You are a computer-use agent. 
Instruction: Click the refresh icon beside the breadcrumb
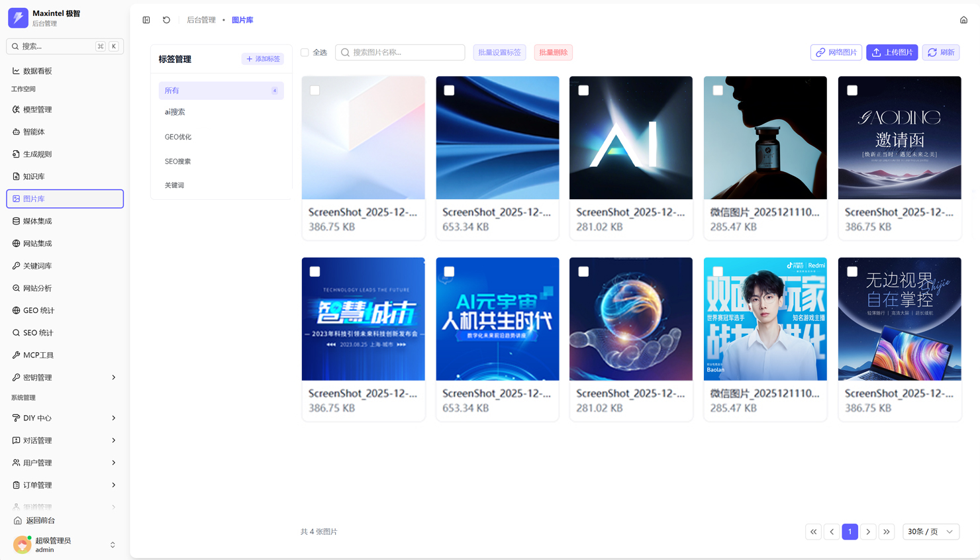(x=166, y=20)
